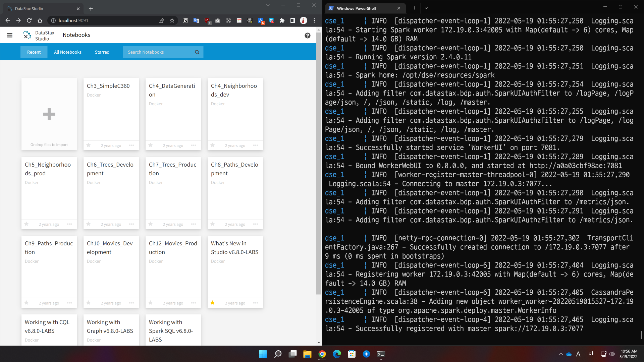Add a new tab in Windows Terminal
The width and height of the screenshot is (644, 362).
[x=414, y=8]
